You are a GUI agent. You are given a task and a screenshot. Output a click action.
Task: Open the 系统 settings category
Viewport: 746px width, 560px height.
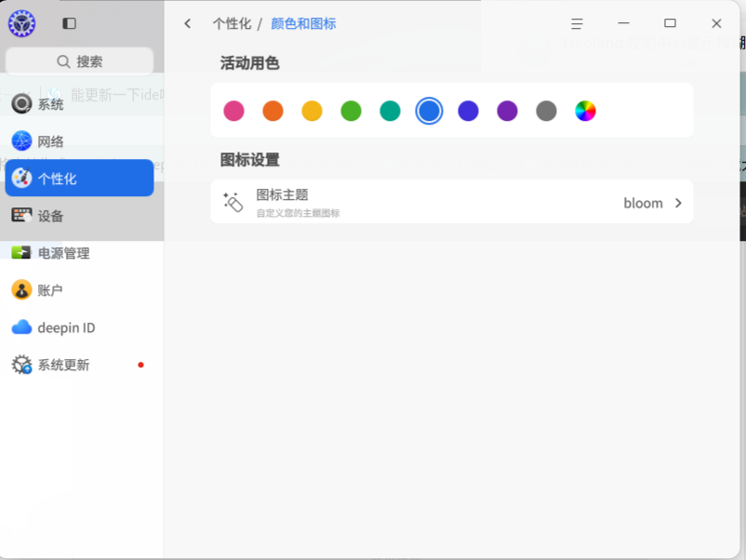[x=79, y=104]
